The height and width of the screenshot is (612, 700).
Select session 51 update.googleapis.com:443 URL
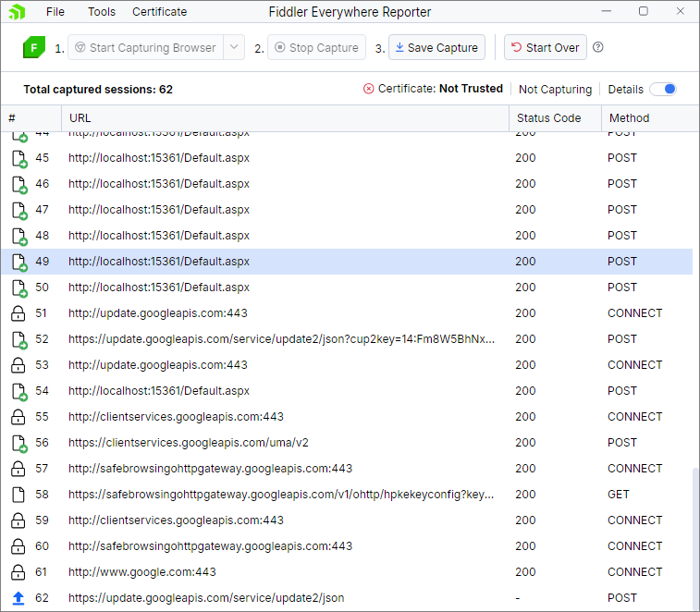(158, 313)
